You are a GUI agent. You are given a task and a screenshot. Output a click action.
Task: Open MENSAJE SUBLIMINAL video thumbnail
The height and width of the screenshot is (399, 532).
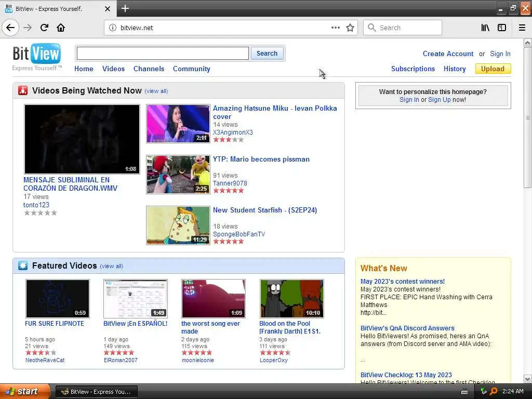[82, 139]
